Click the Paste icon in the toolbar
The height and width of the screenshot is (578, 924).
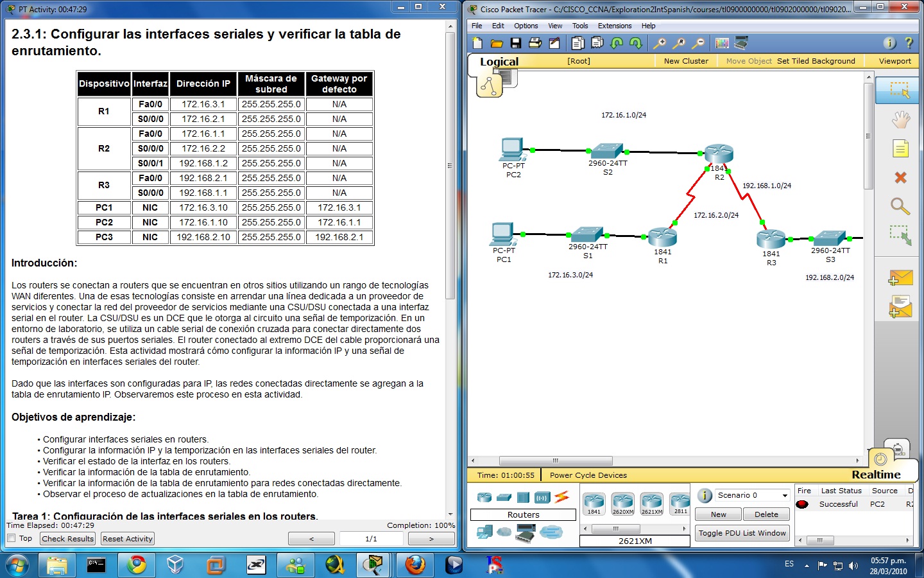(597, 43)
